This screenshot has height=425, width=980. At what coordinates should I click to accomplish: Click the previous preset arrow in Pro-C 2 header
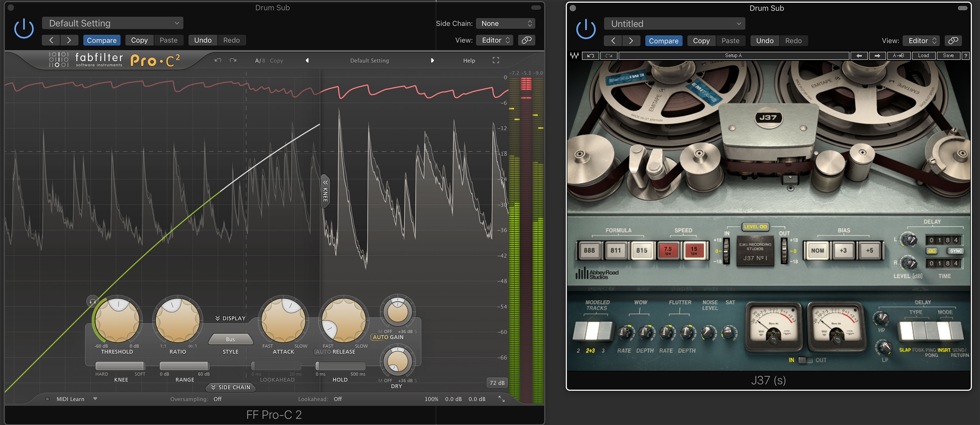click(x=51, y=40)
